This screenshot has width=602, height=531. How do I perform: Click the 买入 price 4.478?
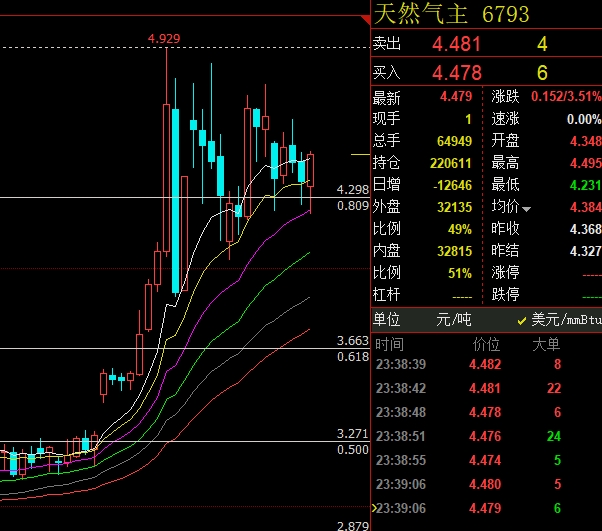[457, 73]
